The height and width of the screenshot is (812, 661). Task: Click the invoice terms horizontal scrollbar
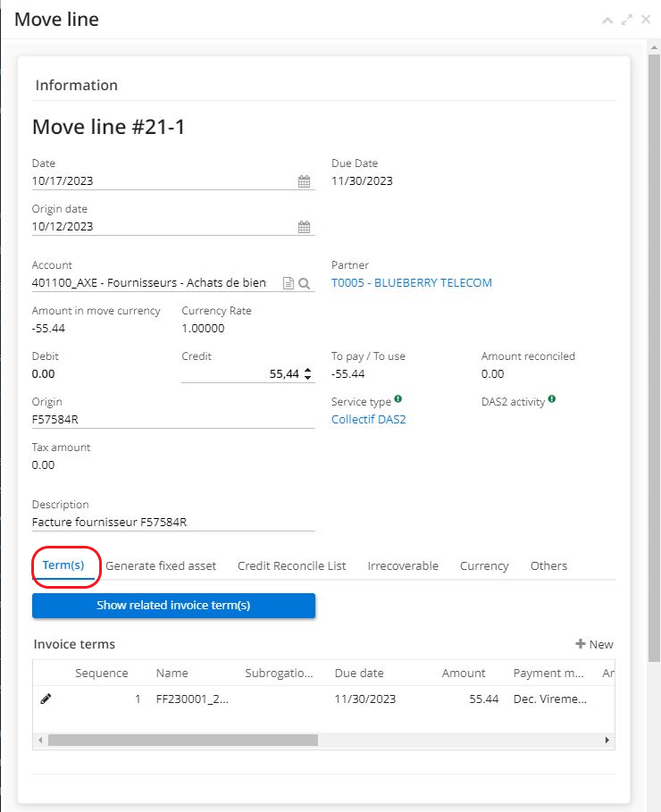(183, 740)
